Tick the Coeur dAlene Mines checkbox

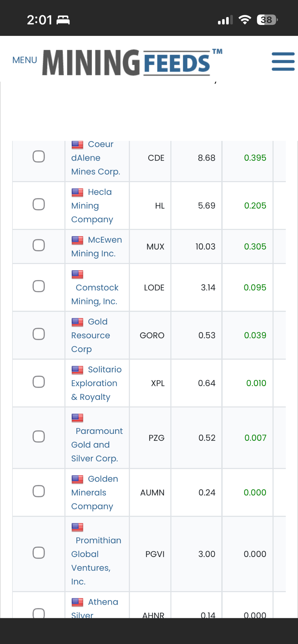tap(39, 157)
